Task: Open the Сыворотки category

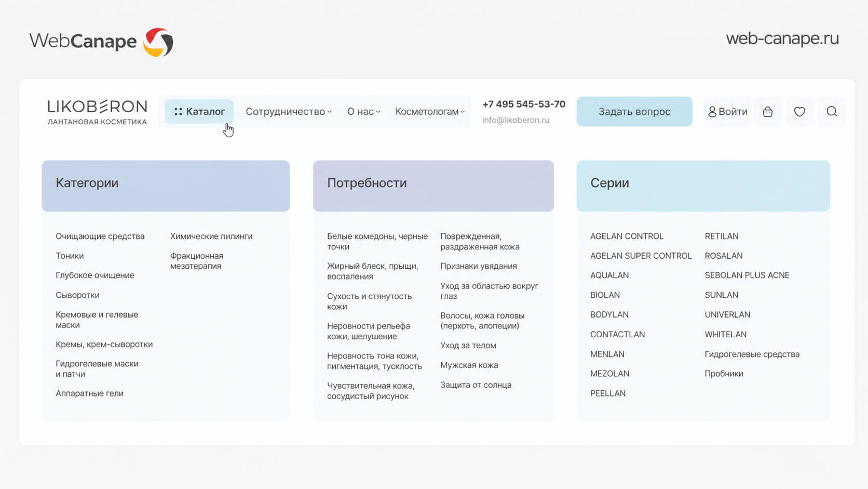Action: 77,295
